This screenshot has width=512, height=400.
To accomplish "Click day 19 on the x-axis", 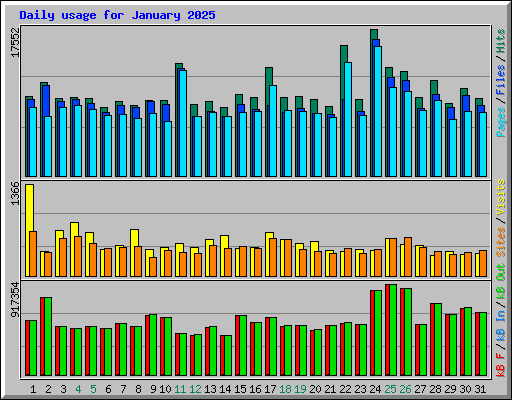I will click(300, 389).
